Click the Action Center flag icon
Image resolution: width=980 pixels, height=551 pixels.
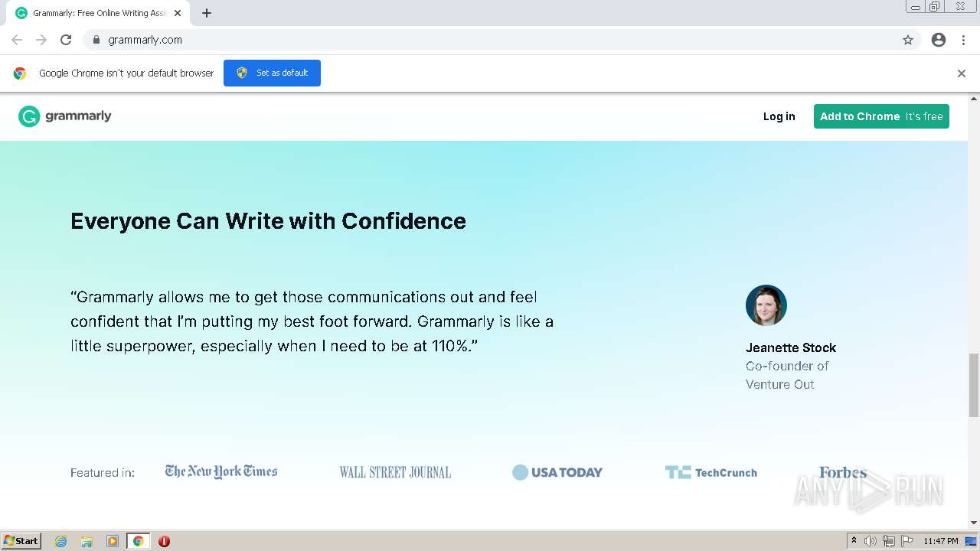[907, 541]
